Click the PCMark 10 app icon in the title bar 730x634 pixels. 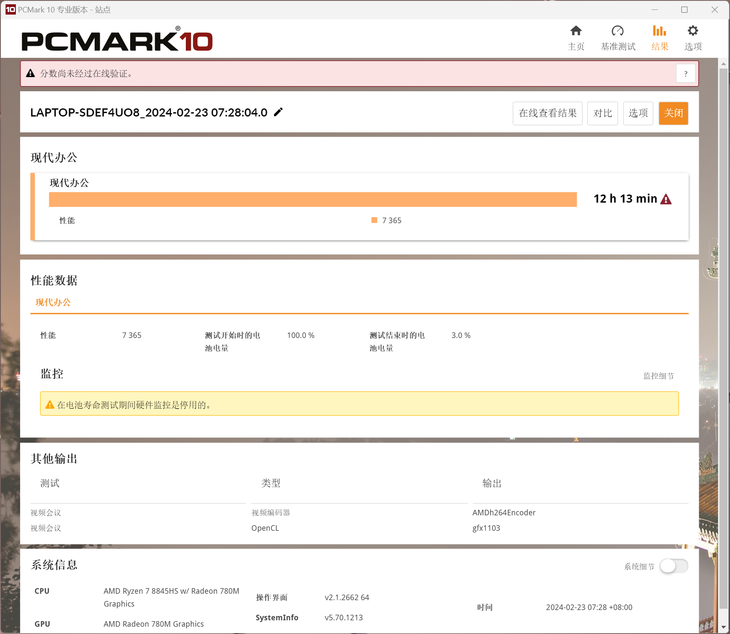coord(10,9)
